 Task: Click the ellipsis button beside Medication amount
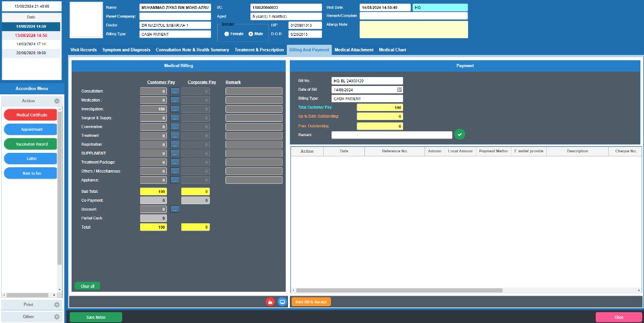point(175,100)
